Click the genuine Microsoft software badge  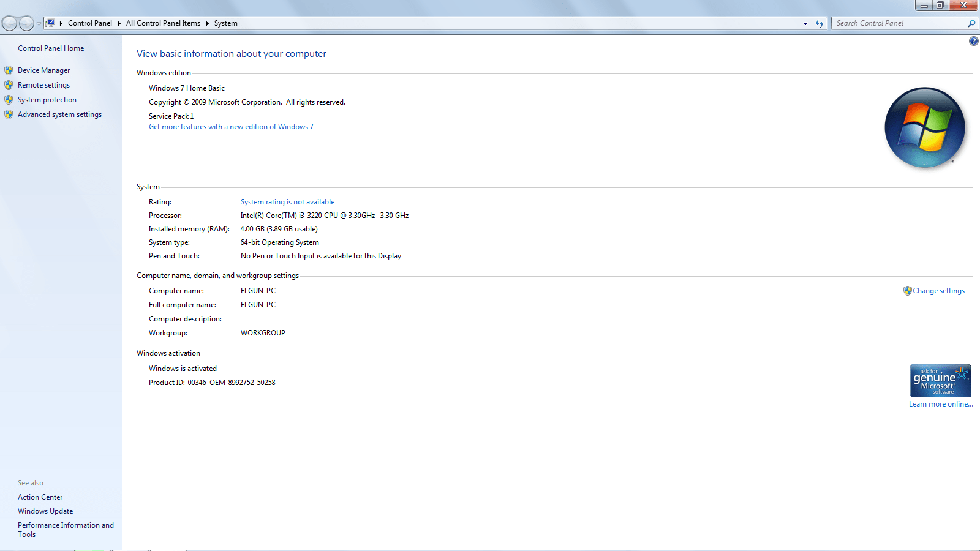click(941, 381)
